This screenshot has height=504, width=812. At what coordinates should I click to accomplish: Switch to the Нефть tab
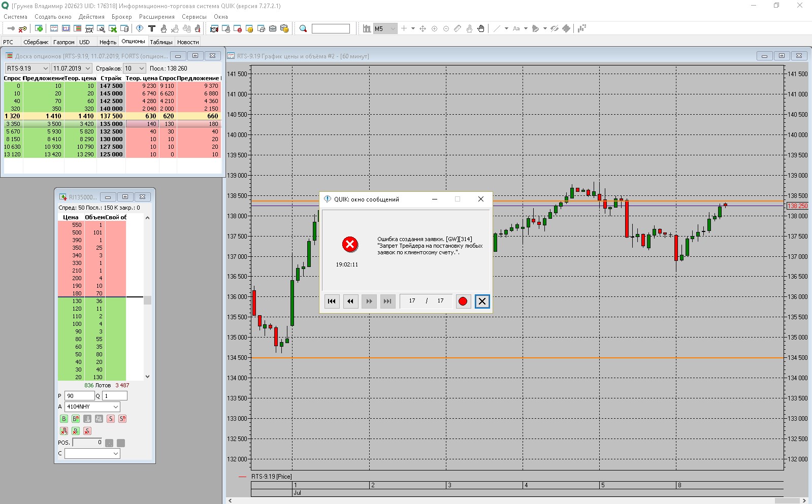click(108, 42)
